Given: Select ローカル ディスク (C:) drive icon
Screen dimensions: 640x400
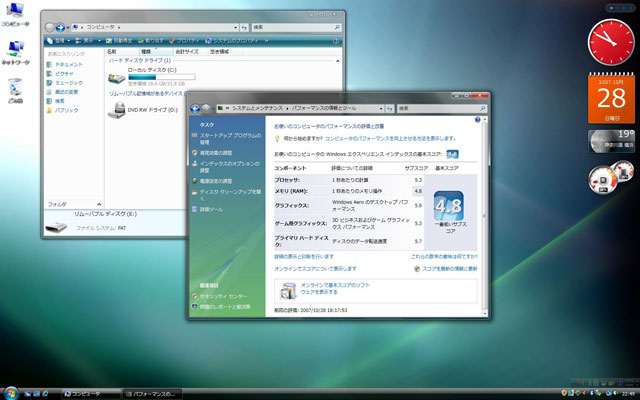Looking at the screenshot, I should 117,78.
